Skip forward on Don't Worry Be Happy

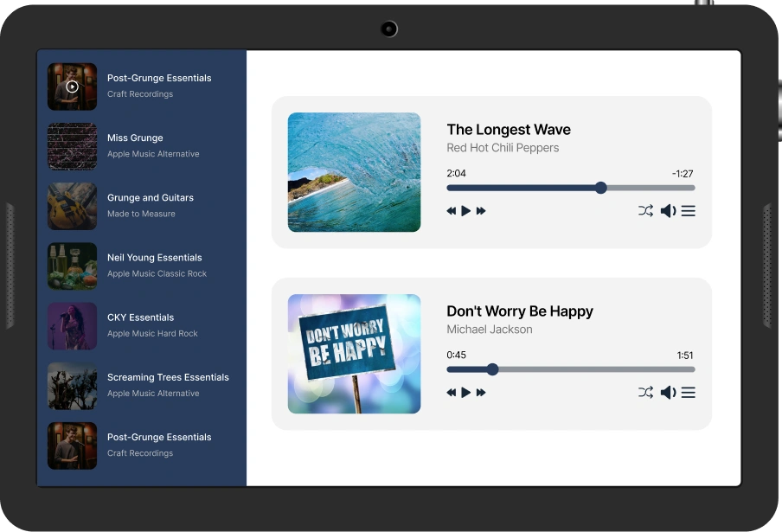(x=481, y=392)
